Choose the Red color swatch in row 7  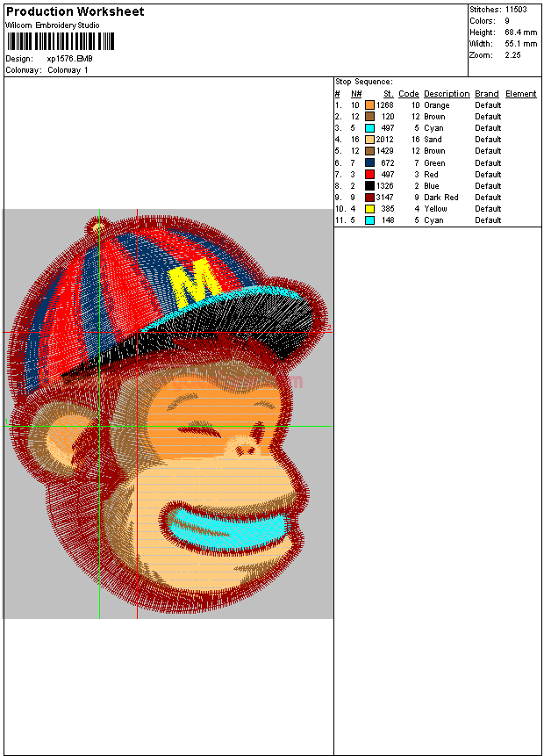pyautogui.click(x=369, y=175)
